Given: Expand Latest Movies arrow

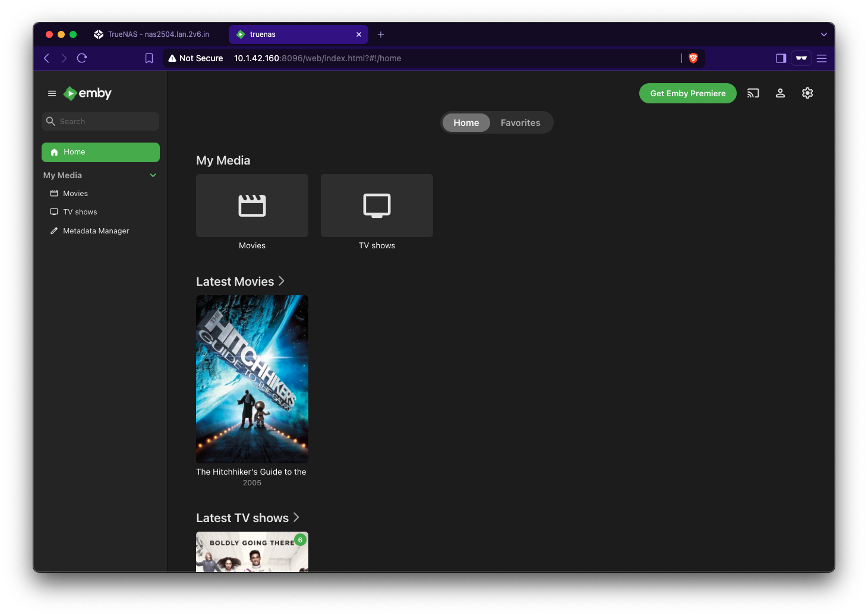Looking at the screenshot, I should (282, 281).
